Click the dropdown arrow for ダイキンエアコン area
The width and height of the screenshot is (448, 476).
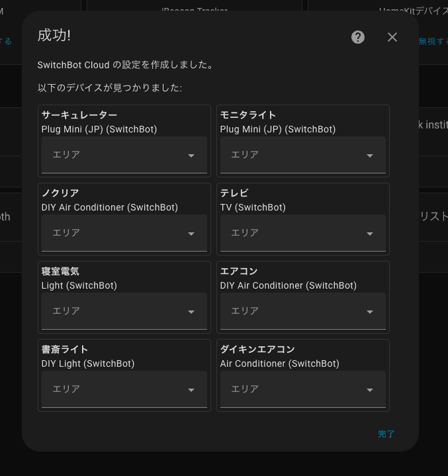370,390
